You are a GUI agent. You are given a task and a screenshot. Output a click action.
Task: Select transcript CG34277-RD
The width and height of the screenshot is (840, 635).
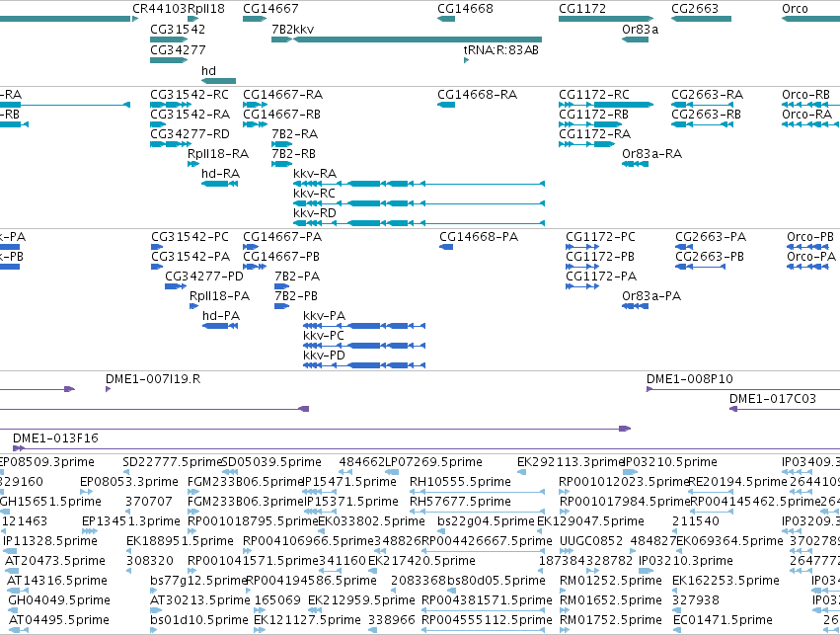190,134
